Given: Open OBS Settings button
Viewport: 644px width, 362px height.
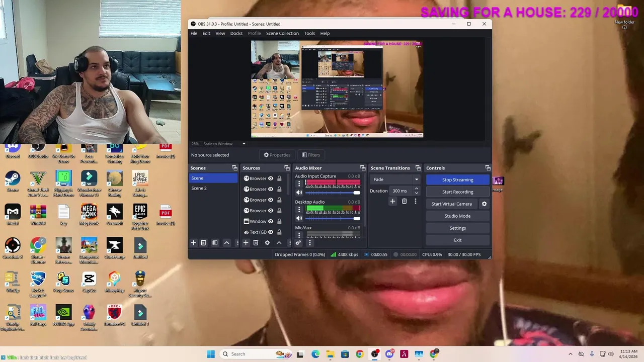Looking at the screenshot, I should (x=457, y=228).
